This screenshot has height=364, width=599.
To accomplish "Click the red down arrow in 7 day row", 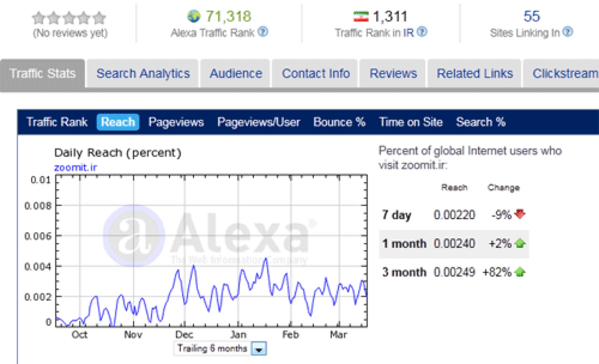I will (520, 214).
